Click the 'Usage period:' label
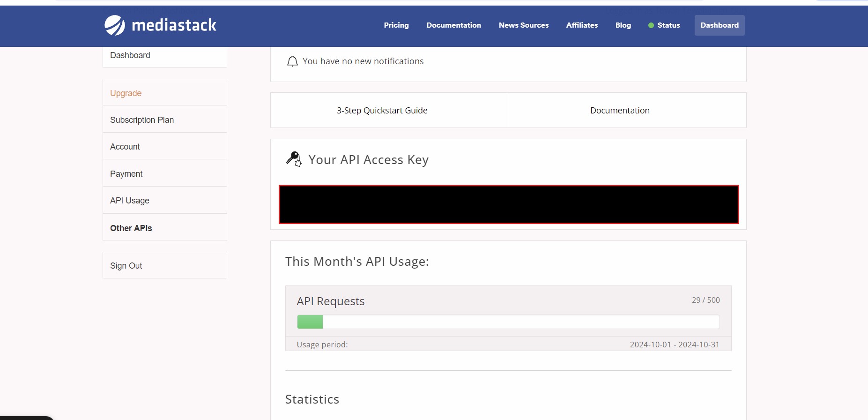The image size is (868, 420). click(x=322, y=345)
